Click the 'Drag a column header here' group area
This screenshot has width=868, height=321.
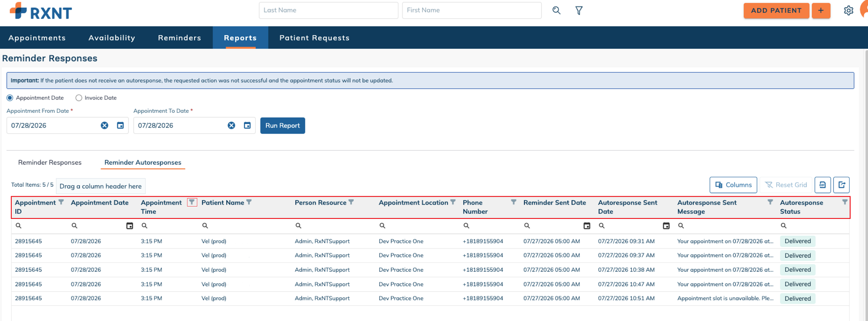(100, 186)
